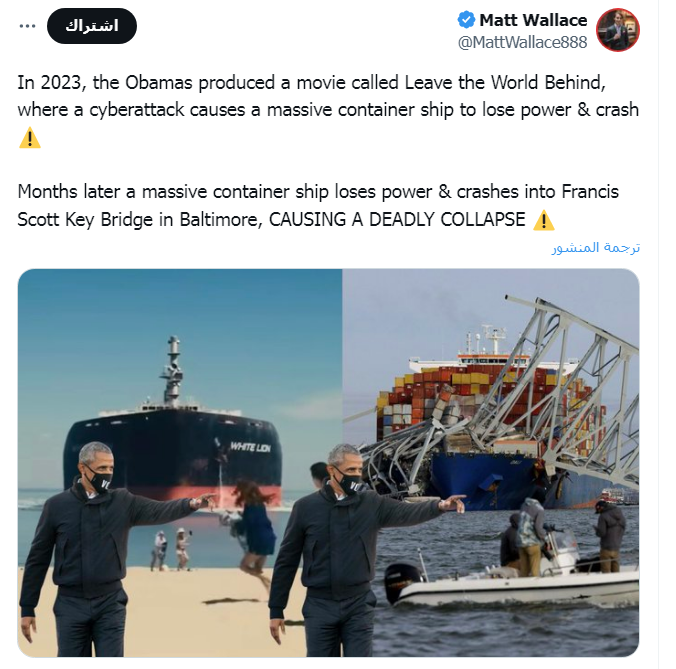The width and height of the screenshot is (676, 669).
Task: Click tweet paragraph about Francis Scott Key Bridge
Action: 318,205
